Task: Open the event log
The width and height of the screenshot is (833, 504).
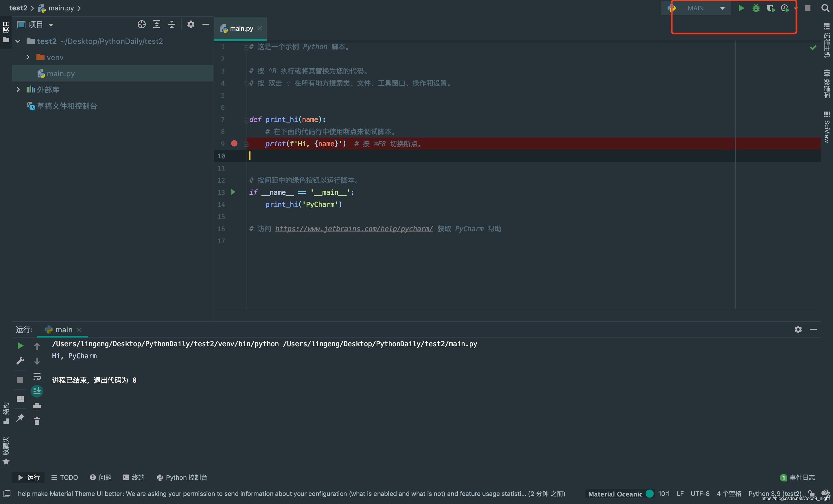Action: click(x=797, y=477)
